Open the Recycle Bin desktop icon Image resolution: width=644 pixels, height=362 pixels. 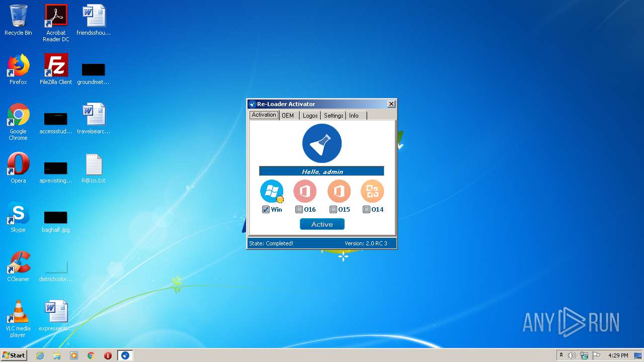tap(18, 20)
